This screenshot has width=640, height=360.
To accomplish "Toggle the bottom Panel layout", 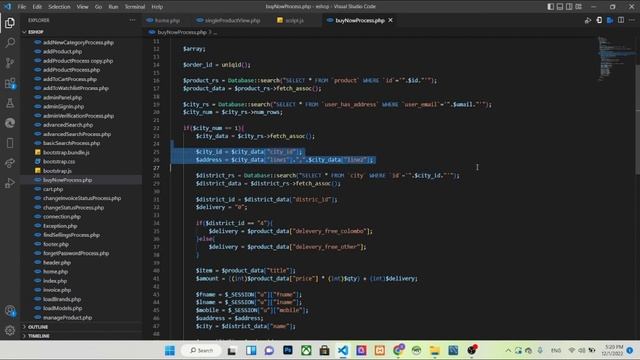I will (560, 7).
